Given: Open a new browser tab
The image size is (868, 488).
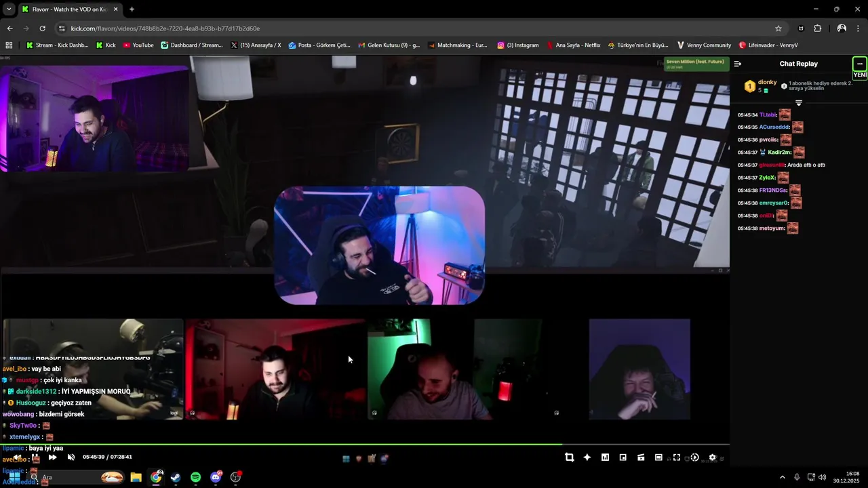Looking at the screenshot, I should (132, 9).
